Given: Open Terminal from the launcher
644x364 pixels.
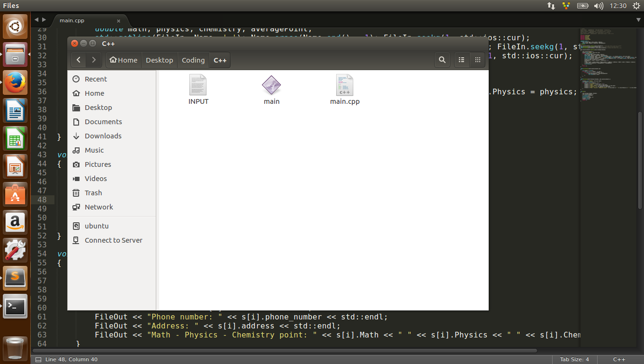Looking at the screenshot, I should pyautogui.click(x=15, y=306).
